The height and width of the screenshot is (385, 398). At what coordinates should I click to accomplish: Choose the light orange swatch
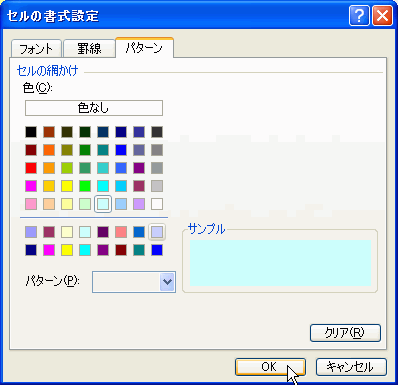click(49, 168)
